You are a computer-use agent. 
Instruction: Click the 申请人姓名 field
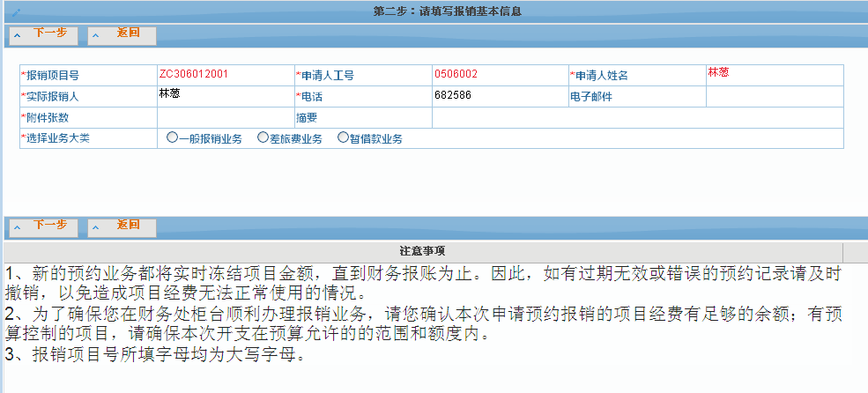[x=774, y=75]
